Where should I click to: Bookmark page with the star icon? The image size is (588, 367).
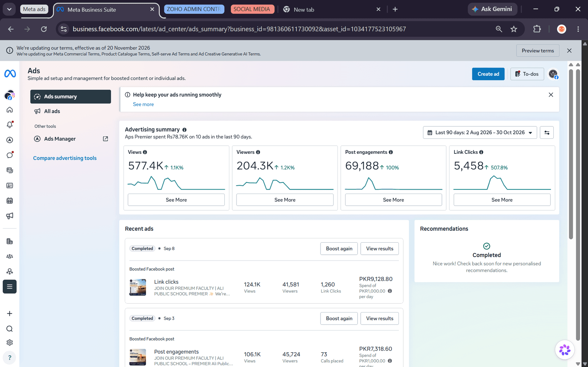tap(514, 29)
